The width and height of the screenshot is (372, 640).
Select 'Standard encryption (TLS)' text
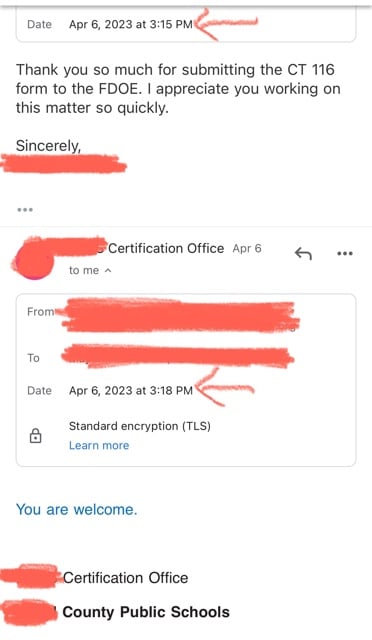[140, 426]
